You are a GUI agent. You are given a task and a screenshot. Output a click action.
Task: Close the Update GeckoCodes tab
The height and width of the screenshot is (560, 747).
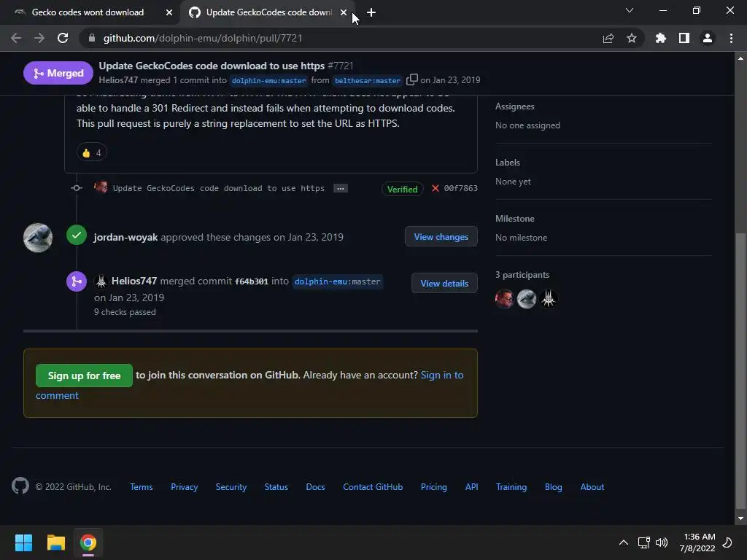click(344, 13)
